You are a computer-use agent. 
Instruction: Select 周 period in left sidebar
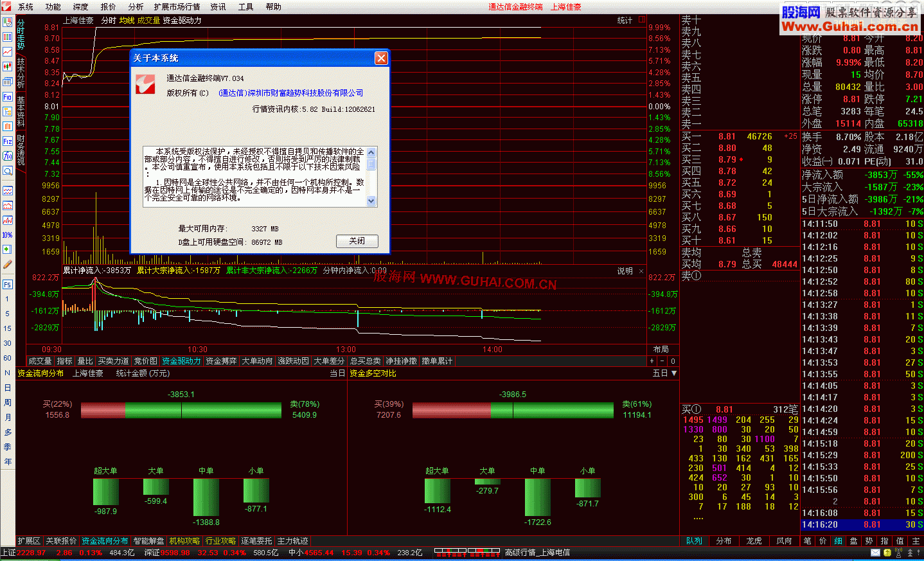click(8, 403)
